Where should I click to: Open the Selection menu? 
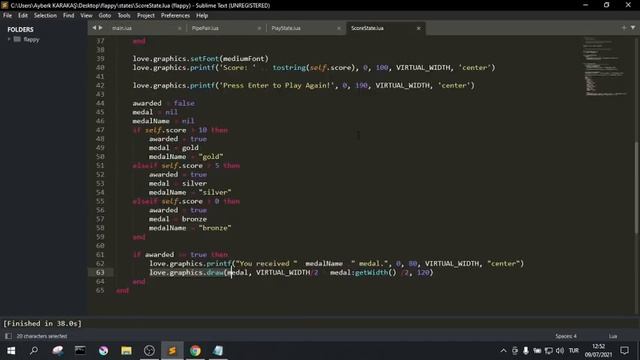point(45,16)
